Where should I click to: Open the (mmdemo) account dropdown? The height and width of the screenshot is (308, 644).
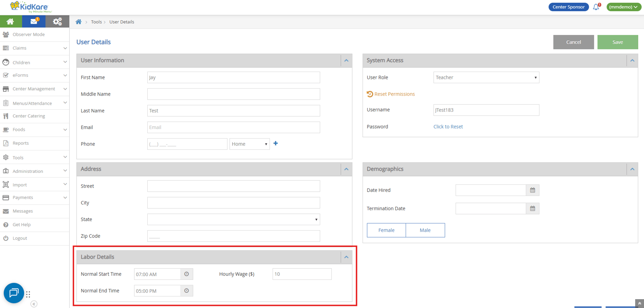point(624,7)
